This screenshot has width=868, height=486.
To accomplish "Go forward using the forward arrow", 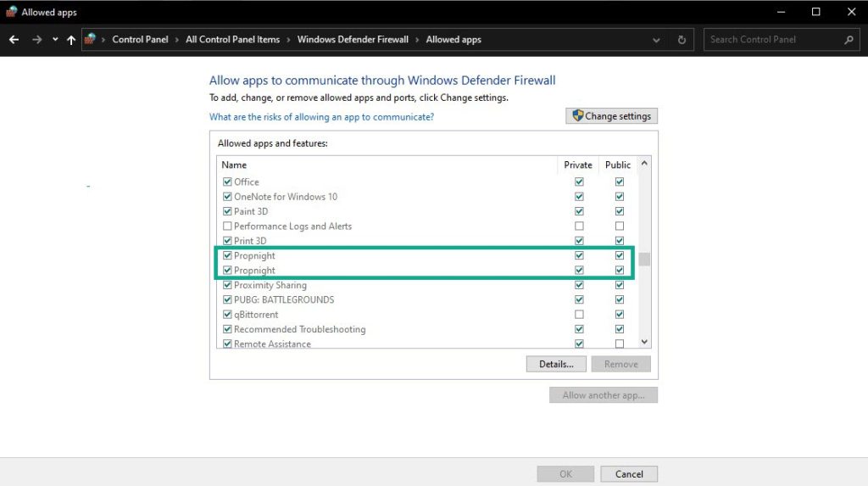I will coord(36,39).
